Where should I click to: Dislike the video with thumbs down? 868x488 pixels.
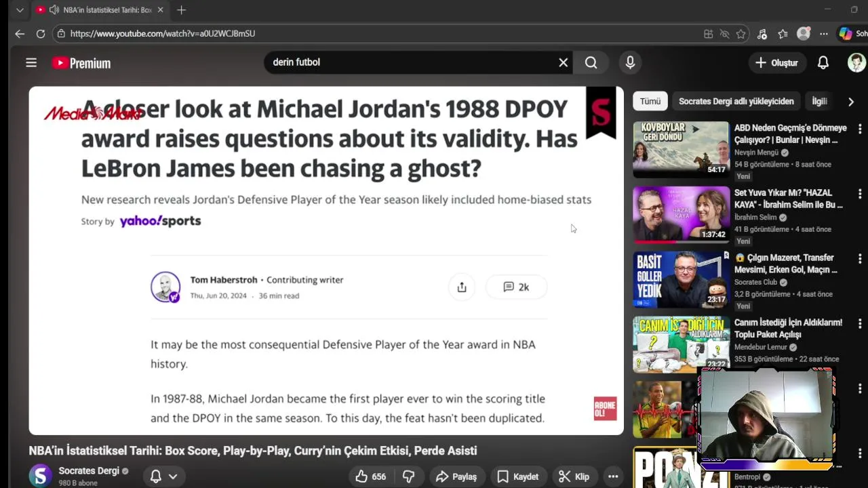coord(409,476)
